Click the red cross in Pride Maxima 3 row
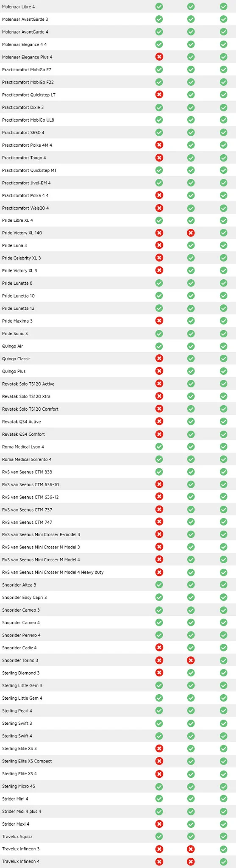Screen dimensions: 236x868 [159, 321]
